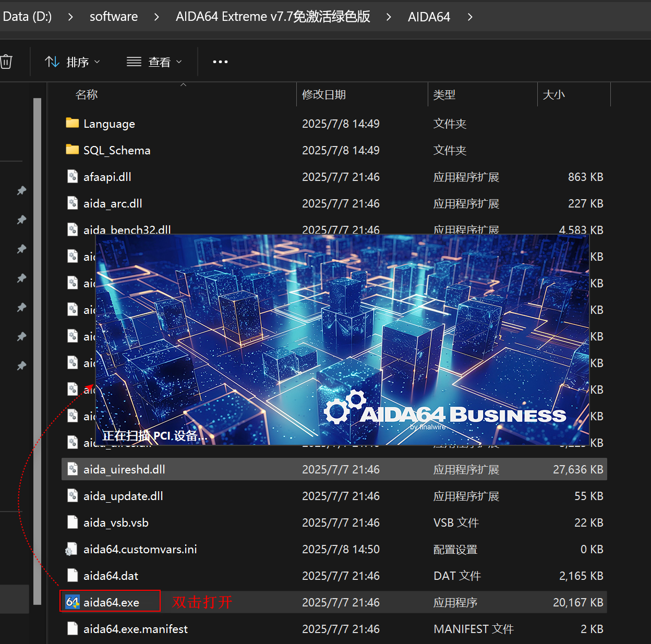Select the SQL_Schema folder name
Screen dimensions: 651x644
pyautogui.click(x=117, y=150)
